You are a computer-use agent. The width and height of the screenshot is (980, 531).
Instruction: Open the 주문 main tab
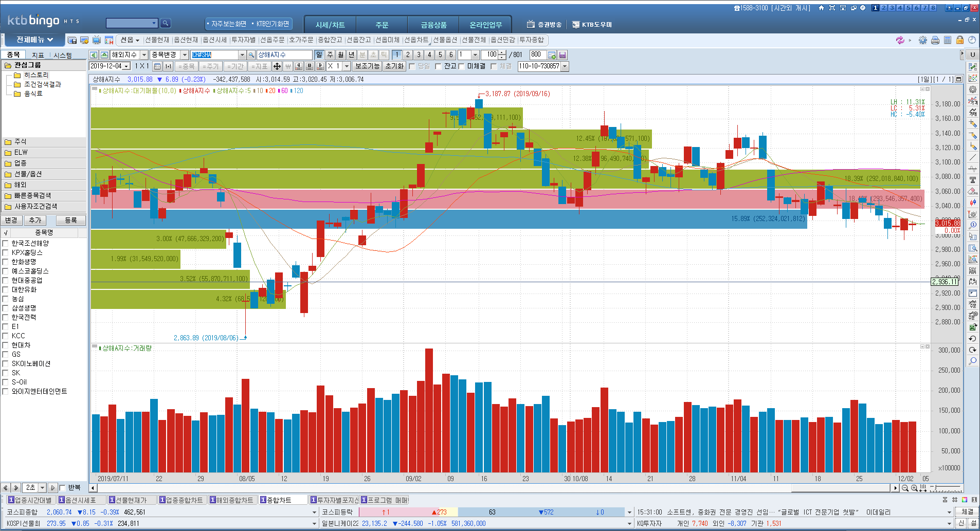pyautogui.click(x=382, y=25)
